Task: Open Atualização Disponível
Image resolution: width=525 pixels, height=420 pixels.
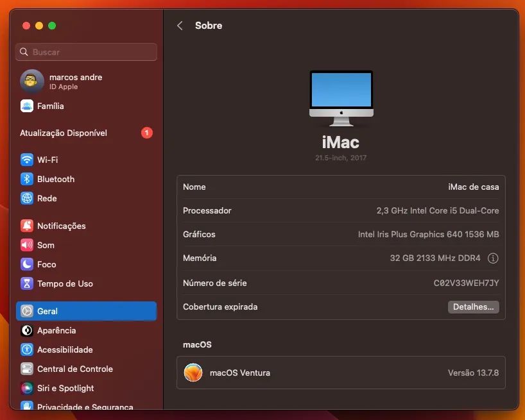Action: coord(86,133)
